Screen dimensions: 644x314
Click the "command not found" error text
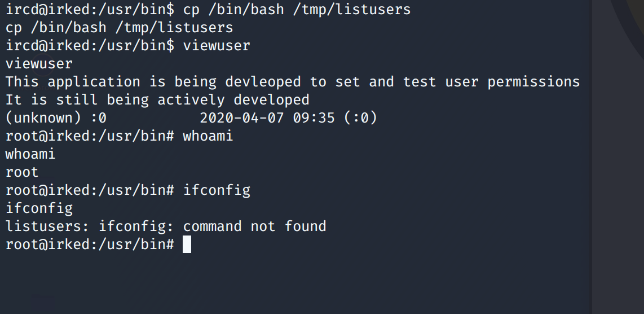click(254, 226)
